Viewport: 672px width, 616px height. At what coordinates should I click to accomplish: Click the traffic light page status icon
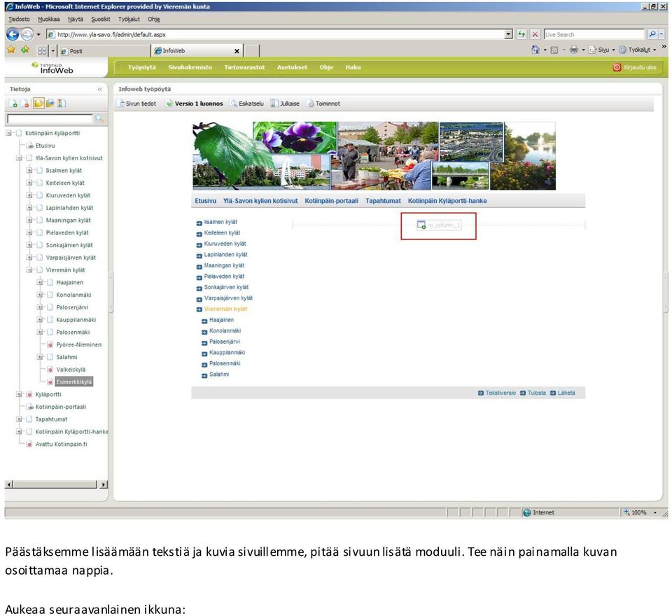pos(62,104)
